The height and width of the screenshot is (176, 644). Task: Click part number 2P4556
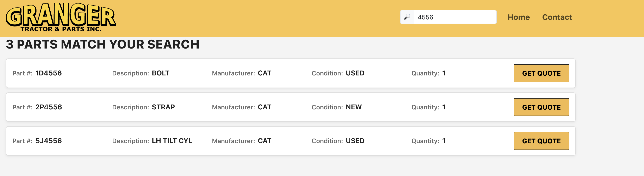tap(49, 107)
